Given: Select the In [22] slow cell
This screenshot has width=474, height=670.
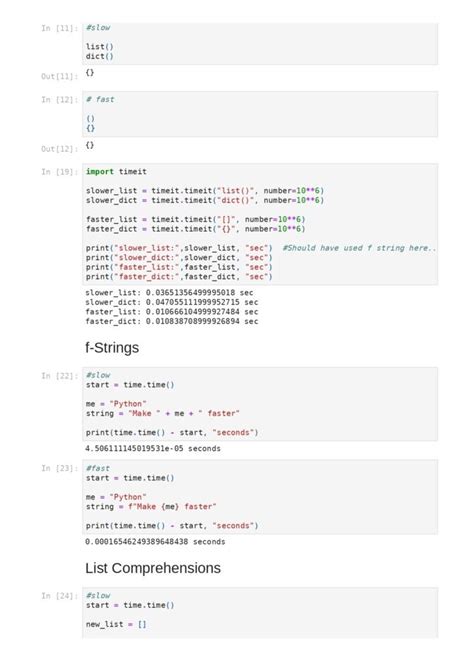Looking at the screenshot, I should point(260,404).
